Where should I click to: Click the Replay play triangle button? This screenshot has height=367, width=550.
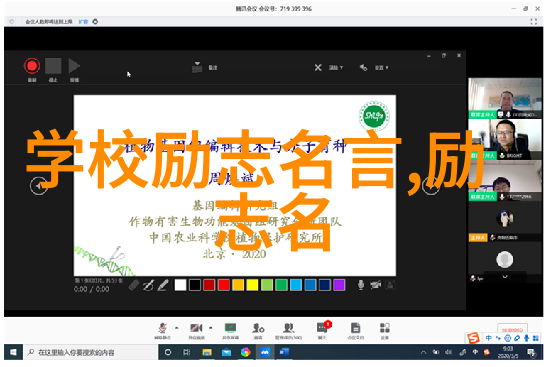pos(74,66)
